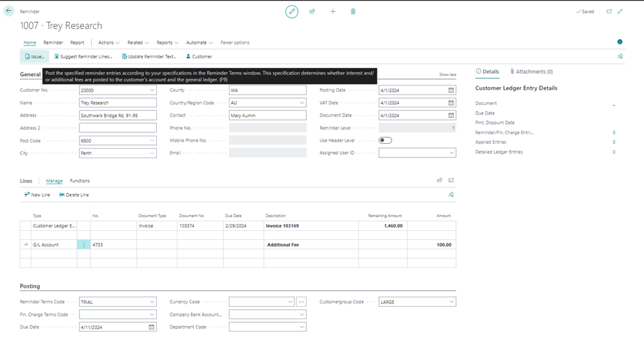644x350 pixels.
Task: Expand the Reports menu
Action: tap(168, 42)
